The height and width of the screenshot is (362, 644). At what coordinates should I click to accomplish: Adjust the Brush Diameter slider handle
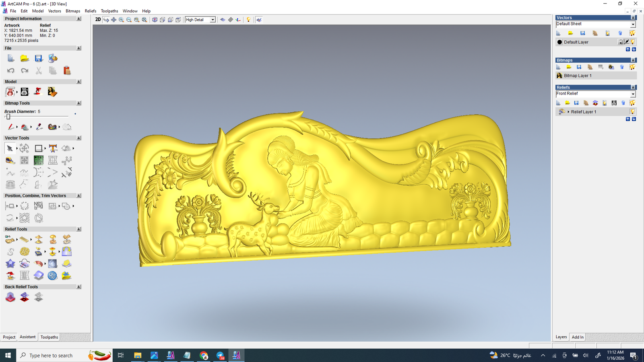coord(8,117)
